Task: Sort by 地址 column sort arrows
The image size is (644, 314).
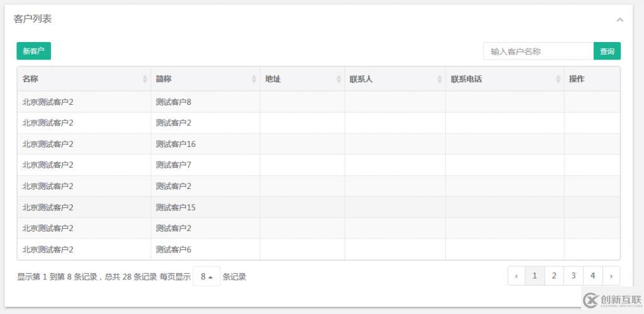Action: (x=339, y=79)
